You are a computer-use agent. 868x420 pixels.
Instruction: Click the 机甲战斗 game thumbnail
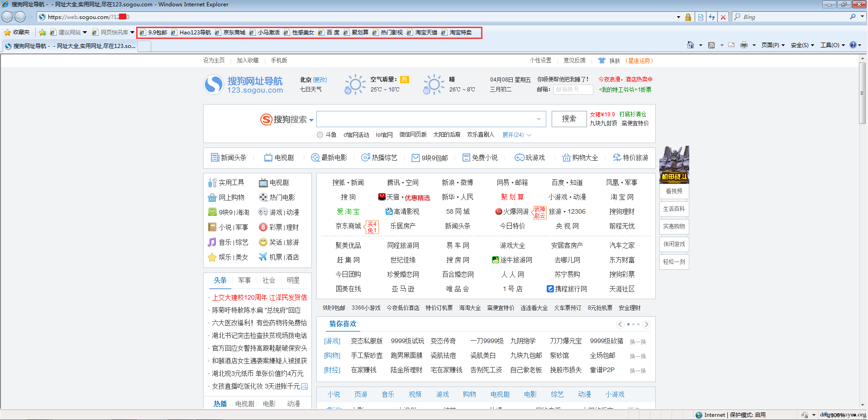pos(674,164)
